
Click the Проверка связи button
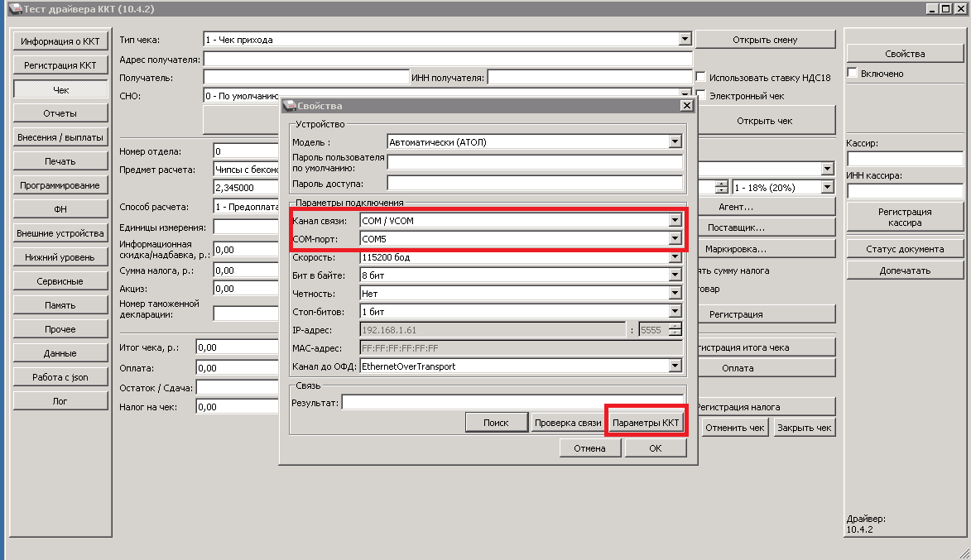tap(567, 423)
